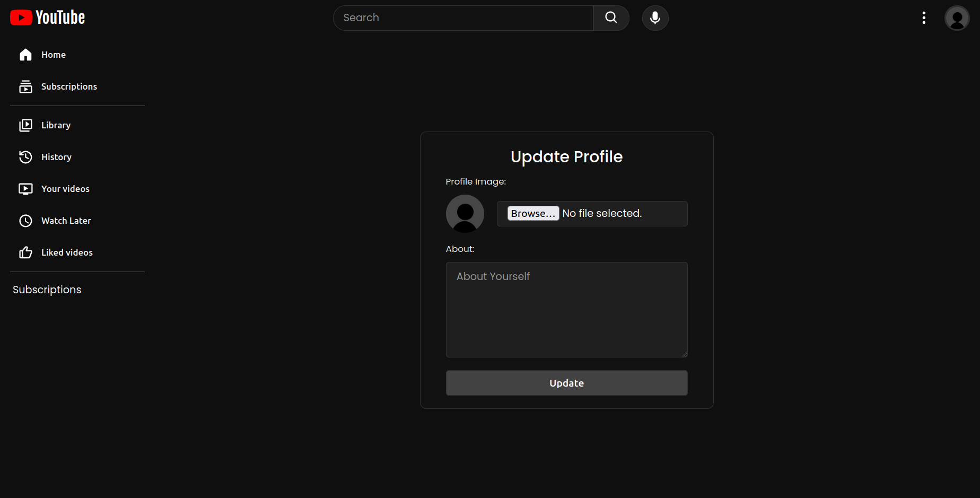
Task: Click the Liked videos thumbs-up icon
Action: (25, 252)
